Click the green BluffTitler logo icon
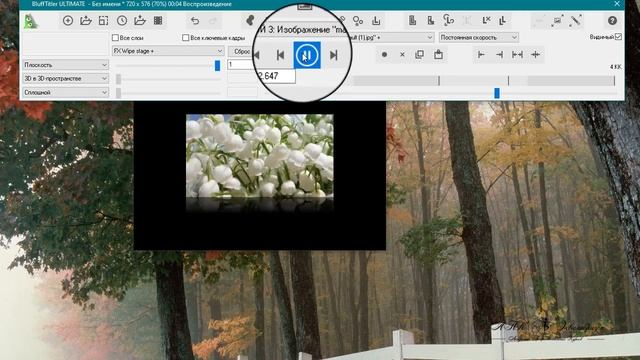This screenshot has width=640, height=360. coord(31,21)
